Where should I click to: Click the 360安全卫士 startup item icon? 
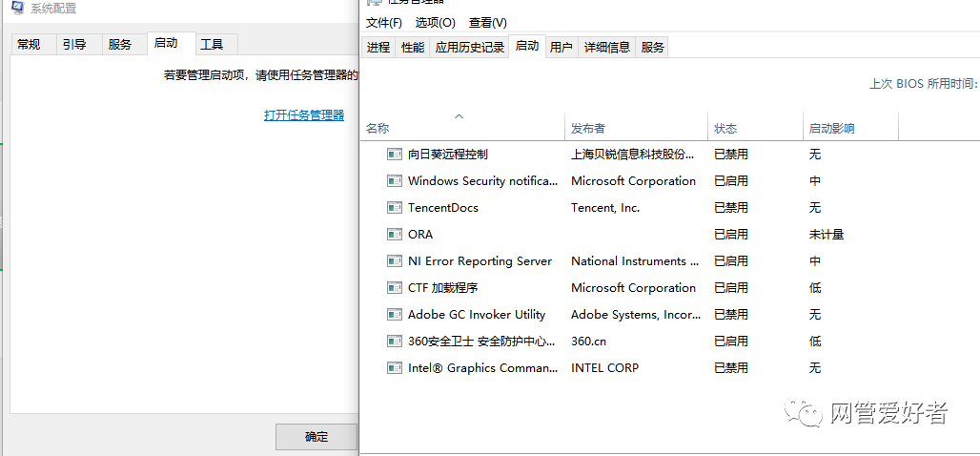pos(395,342)
